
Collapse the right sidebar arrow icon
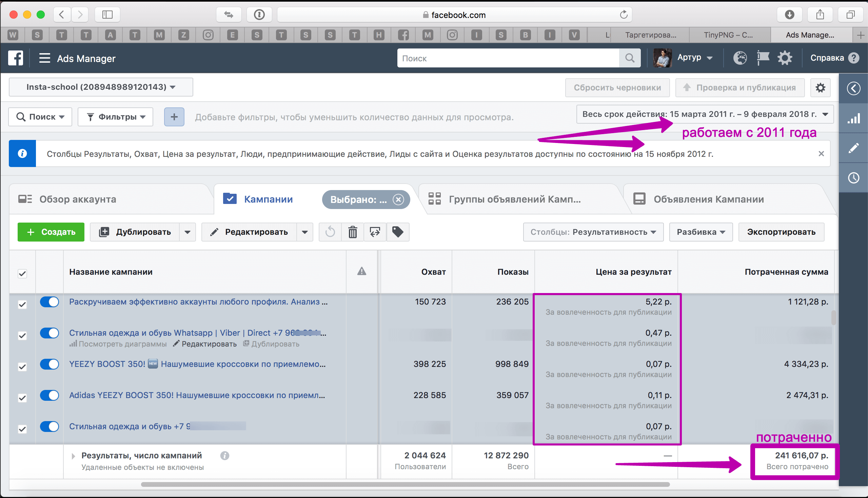854,88
